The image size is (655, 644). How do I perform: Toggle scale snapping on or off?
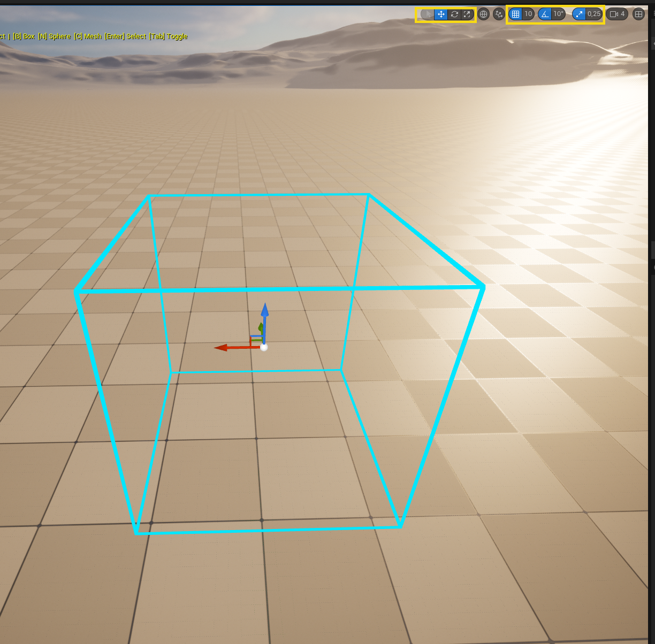pos(578,14)
